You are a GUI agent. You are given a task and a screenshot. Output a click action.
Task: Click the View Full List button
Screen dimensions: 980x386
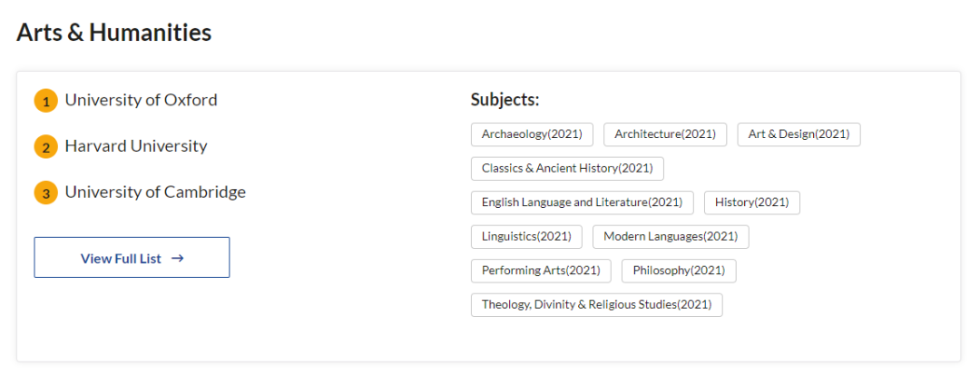(x=132, y=258)
